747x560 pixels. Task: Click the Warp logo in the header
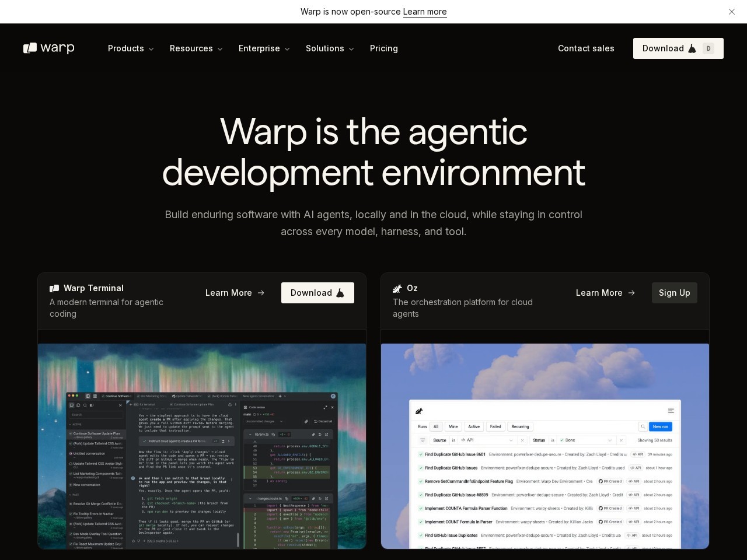(49, 48)
